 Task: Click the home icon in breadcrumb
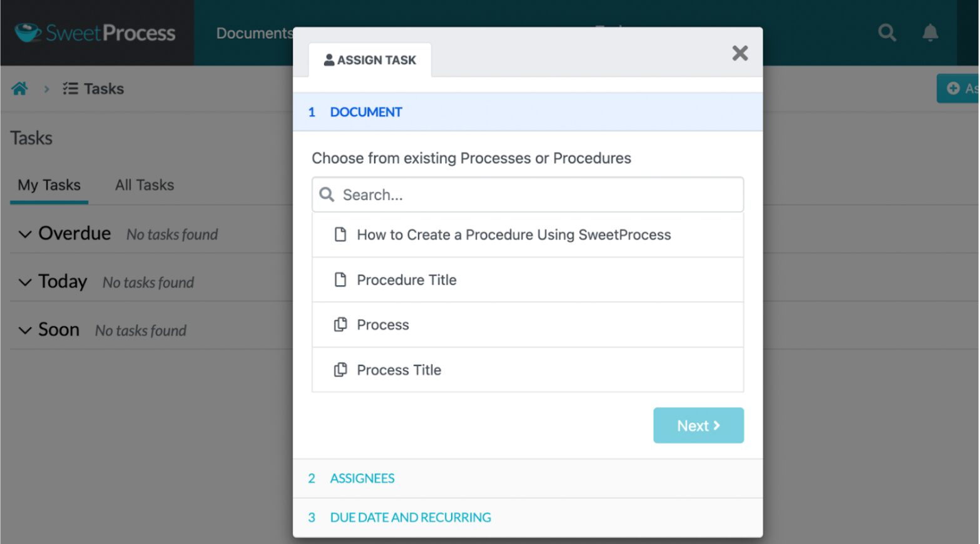pos(20,89)
